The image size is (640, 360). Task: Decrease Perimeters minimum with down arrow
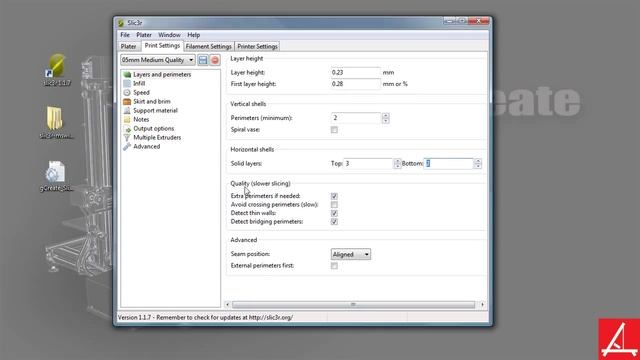click(x=386, y=121)
